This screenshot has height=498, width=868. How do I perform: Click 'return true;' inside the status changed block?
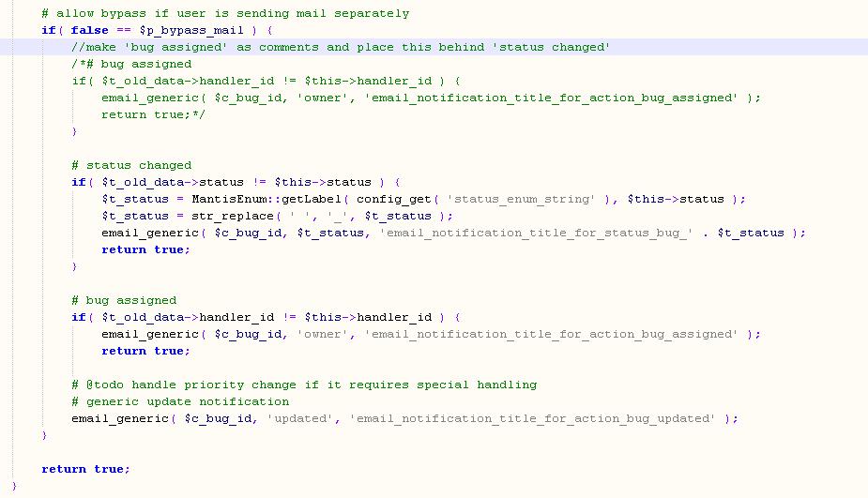(x=145, y=249)
